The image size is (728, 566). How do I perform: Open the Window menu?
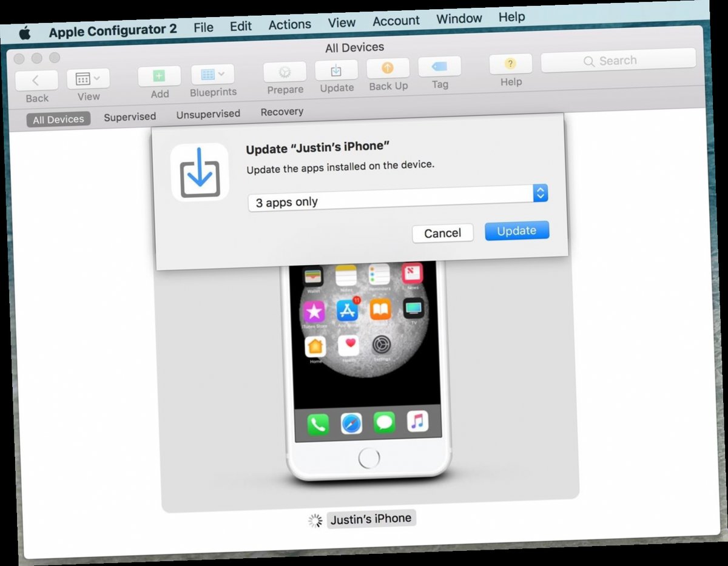pos(459,18)
